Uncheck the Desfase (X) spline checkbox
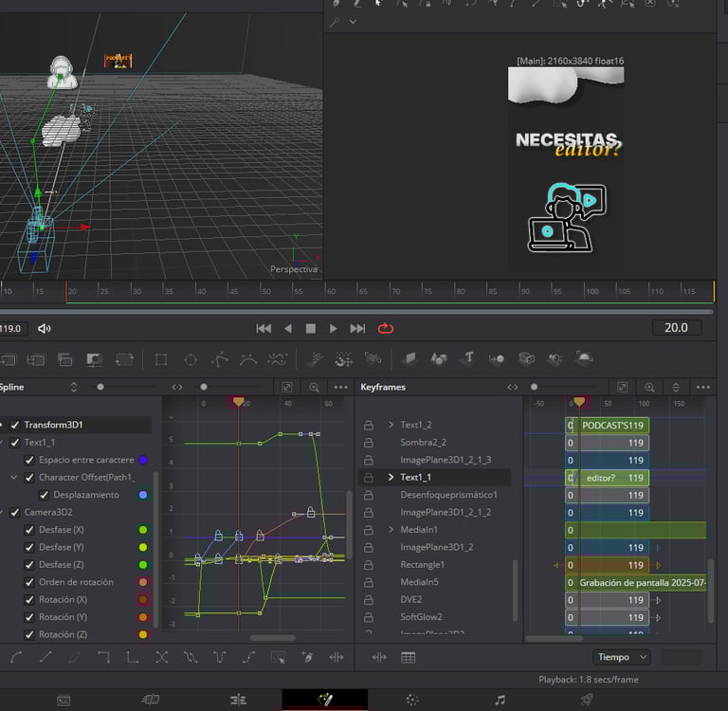 [28, 530]
